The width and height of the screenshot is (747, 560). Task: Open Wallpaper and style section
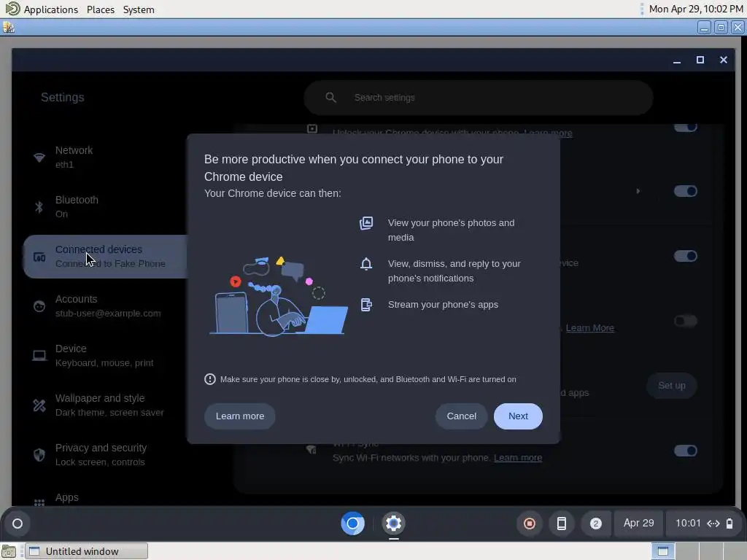105,405
